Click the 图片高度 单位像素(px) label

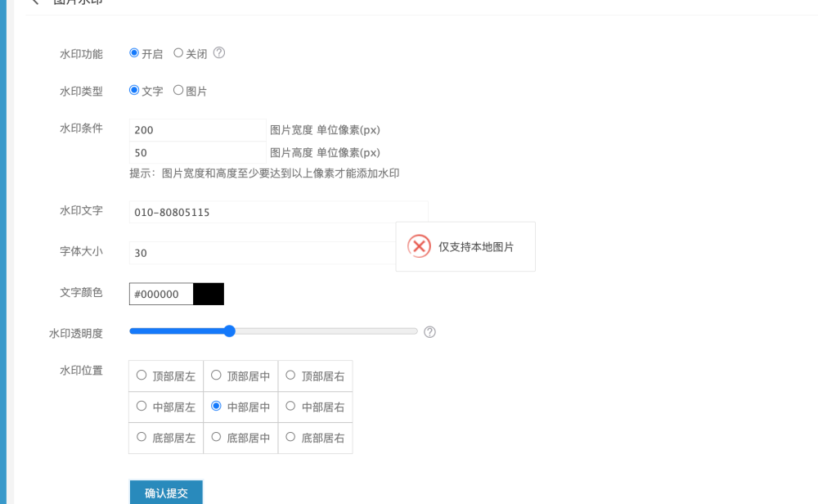(x=325, y=153)
